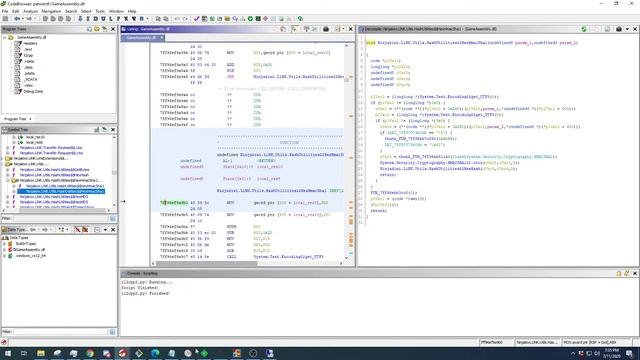
Task: Go back to previous location arrow
Action: pyautogui.click(x=17, y=19)
